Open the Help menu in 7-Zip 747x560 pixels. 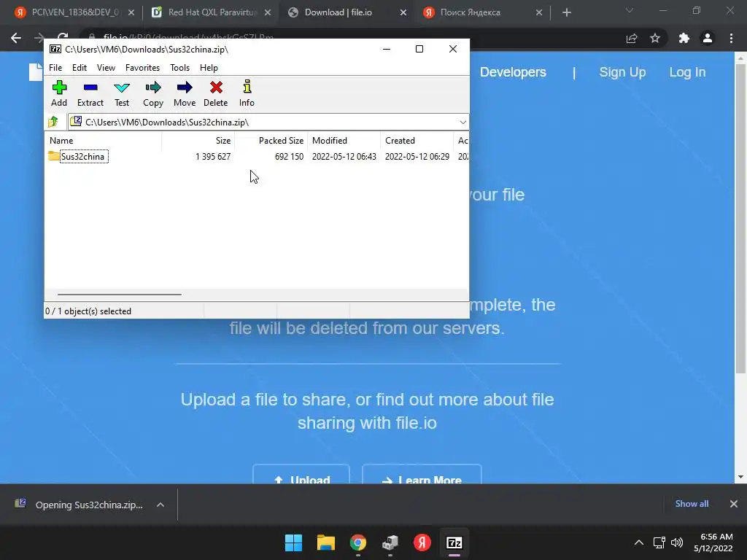pos(209,68)
